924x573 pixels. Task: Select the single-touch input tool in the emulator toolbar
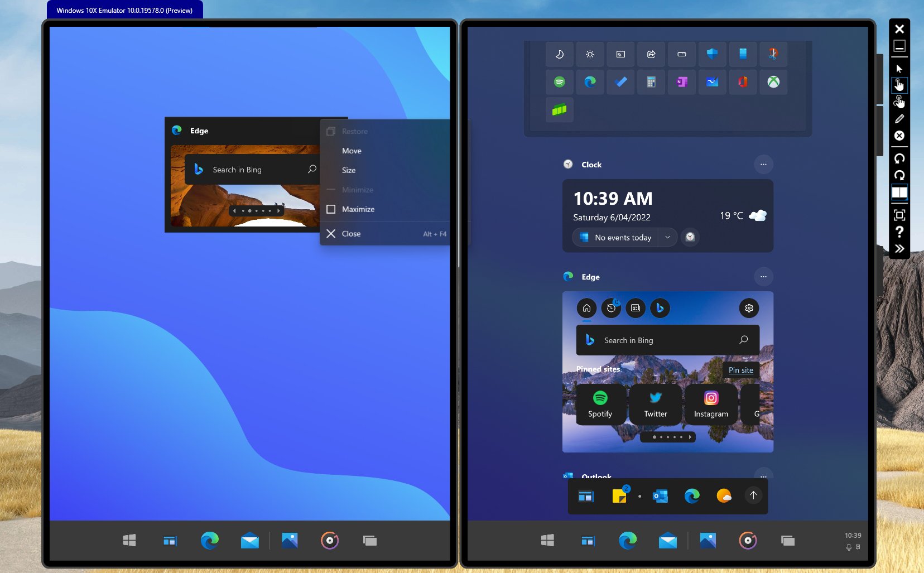coord(899,85)
